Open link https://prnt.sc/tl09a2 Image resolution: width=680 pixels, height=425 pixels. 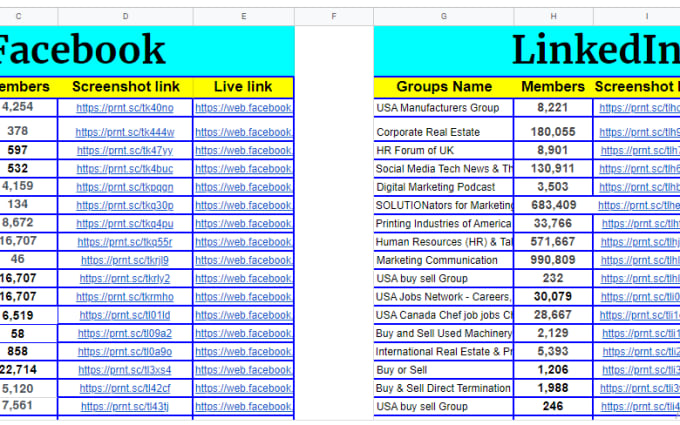coord(125,333)
